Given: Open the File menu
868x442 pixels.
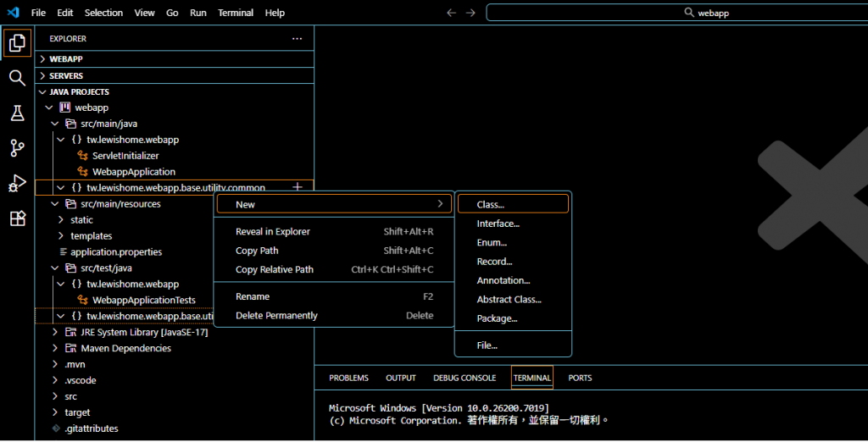Looking at the screenshot, I should [x=38, y=13].
